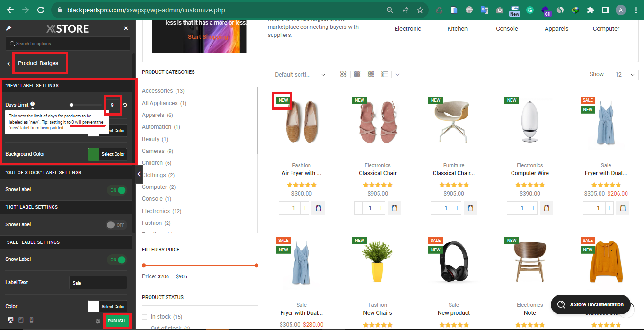Screen dimensions: 644x330
Task: Open Apparels category at top
Action: coord(556,28)
